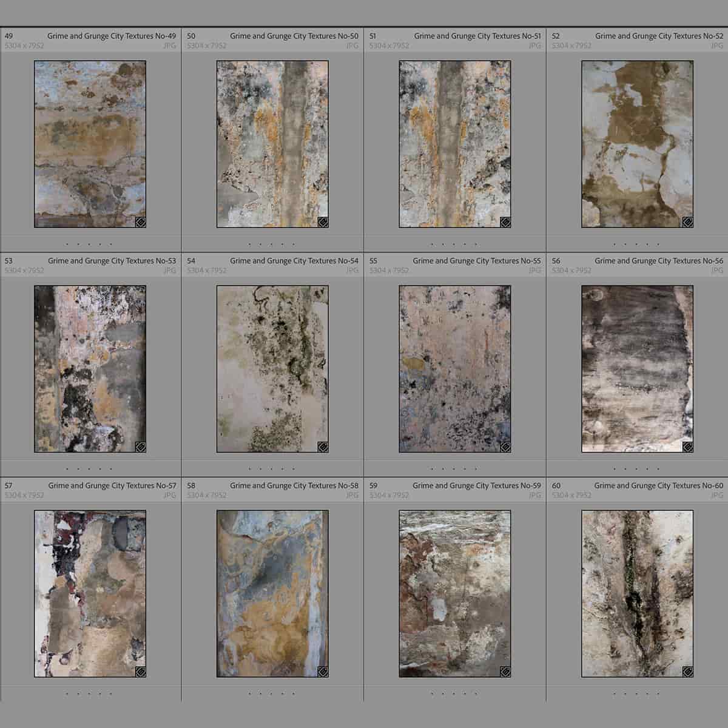
Task: Click the JPG label on photo No-56's cell
Action: 717,270
